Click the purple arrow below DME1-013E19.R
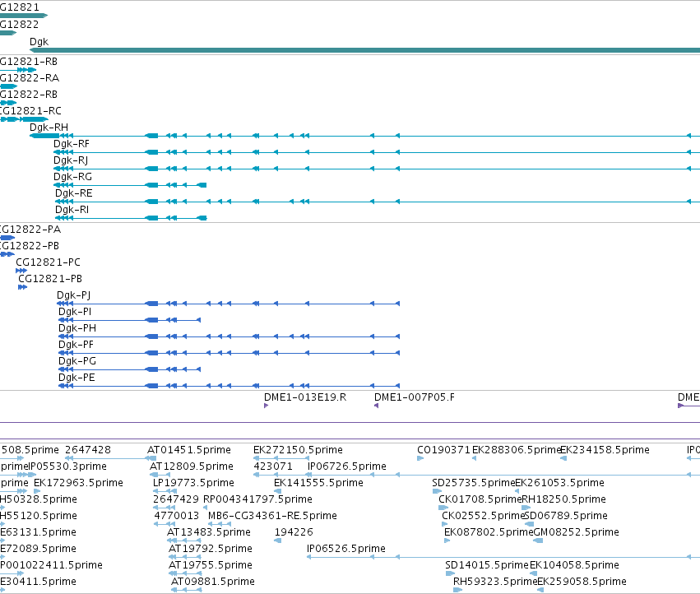 [266, 406]
